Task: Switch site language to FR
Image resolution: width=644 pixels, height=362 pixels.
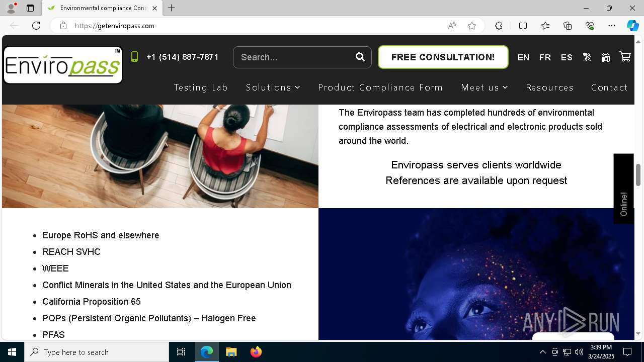Action: [545, 57]
